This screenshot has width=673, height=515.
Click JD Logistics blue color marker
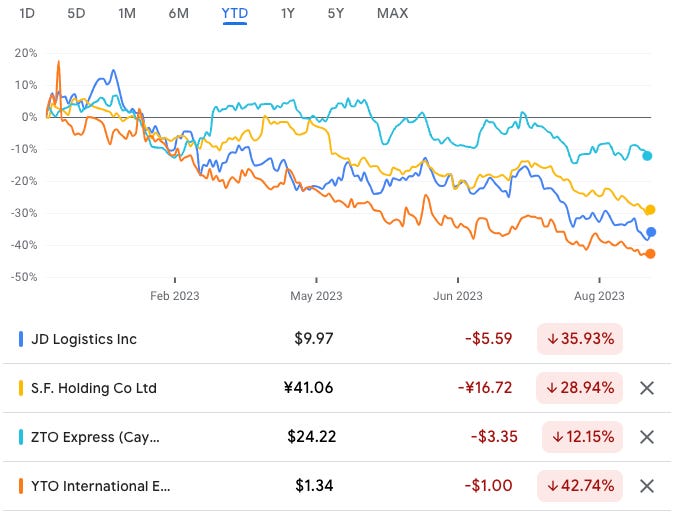(21, 339)
